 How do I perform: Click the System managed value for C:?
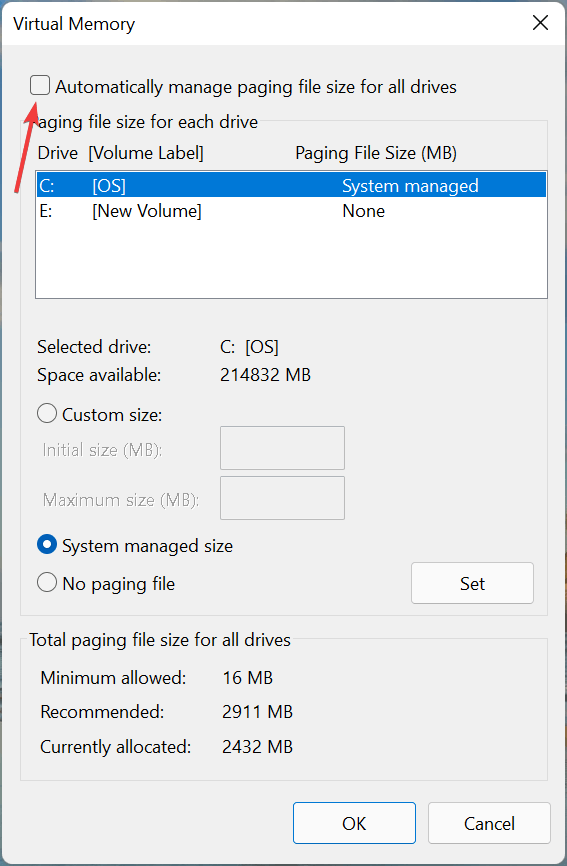(x=410, y=186)
